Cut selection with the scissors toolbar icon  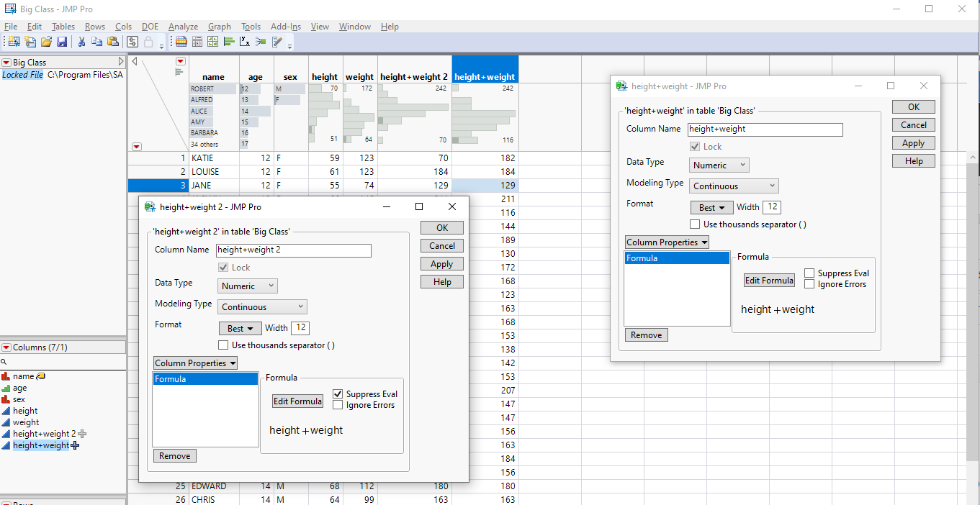pyautogui.click(x=81, y=41)
